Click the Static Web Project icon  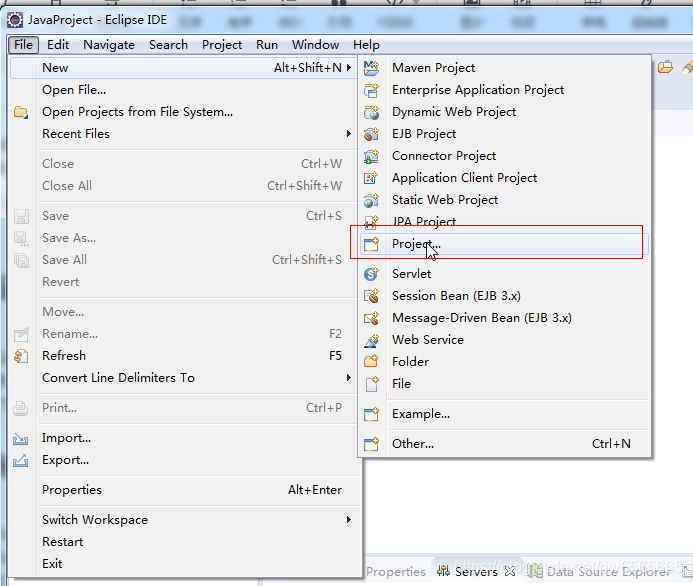tap(371, 200)
